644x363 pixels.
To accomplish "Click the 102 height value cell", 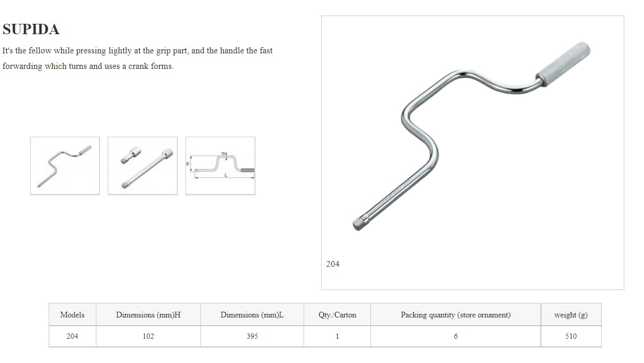I will click(148, 336).
